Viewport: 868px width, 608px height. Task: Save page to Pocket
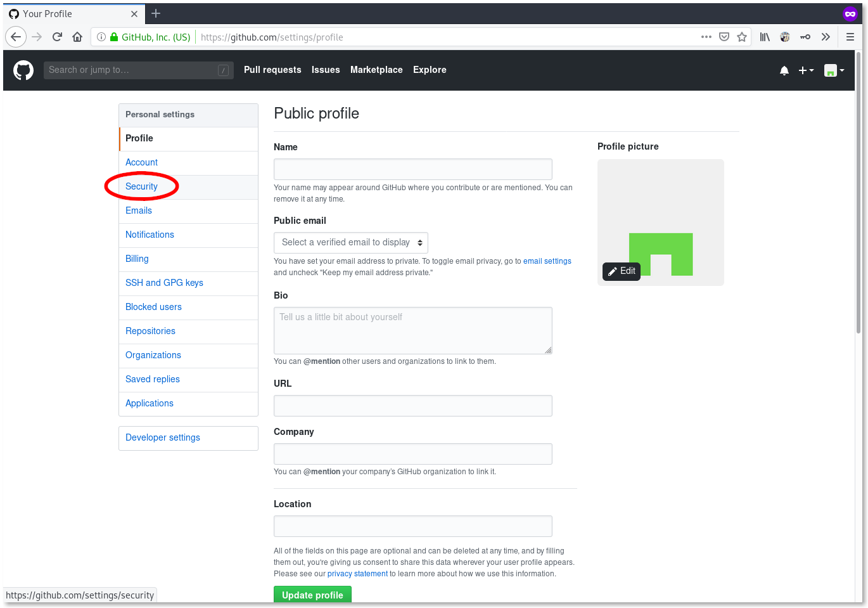(x=724, y=37)
